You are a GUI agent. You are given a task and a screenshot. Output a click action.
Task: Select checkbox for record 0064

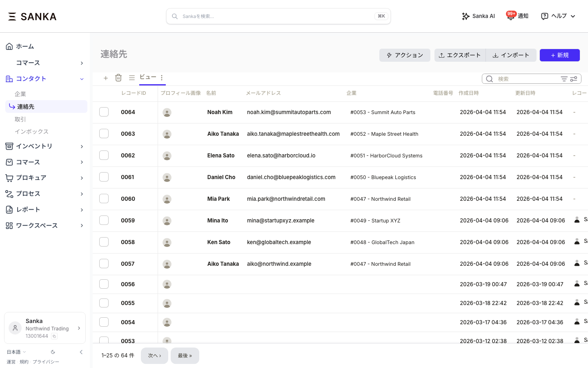pyautogui.click(x=104, y=112)
